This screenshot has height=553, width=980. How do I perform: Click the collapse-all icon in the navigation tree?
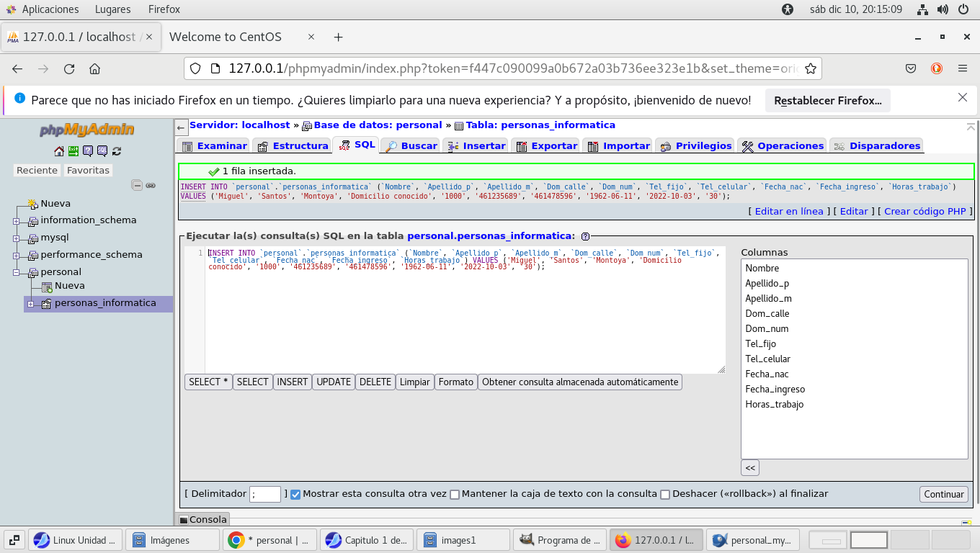[x=137, y=185]
